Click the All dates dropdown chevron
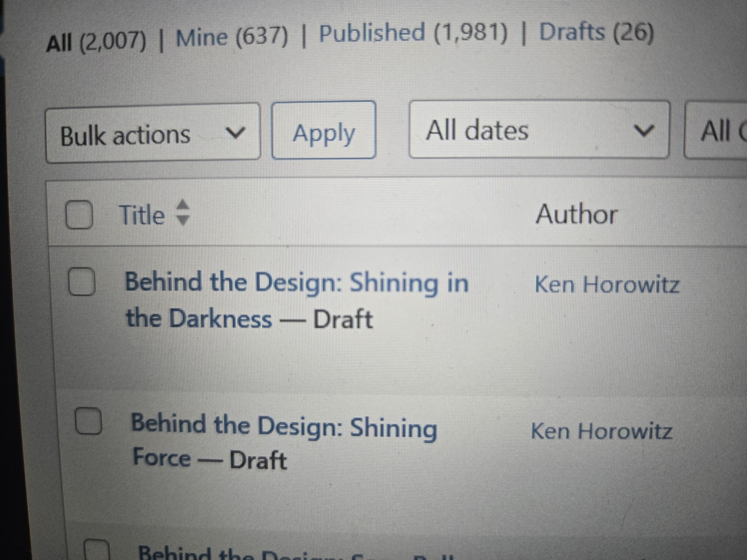747x560 pixels. click(x=644, y=130)
